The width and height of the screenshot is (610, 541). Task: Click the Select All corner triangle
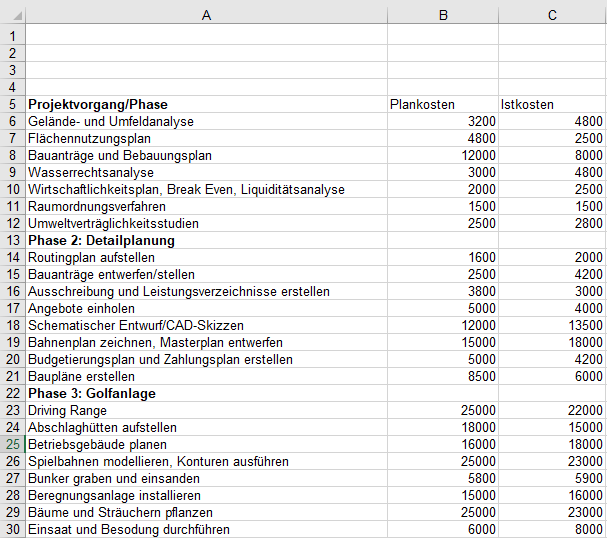tap(13, 14)
